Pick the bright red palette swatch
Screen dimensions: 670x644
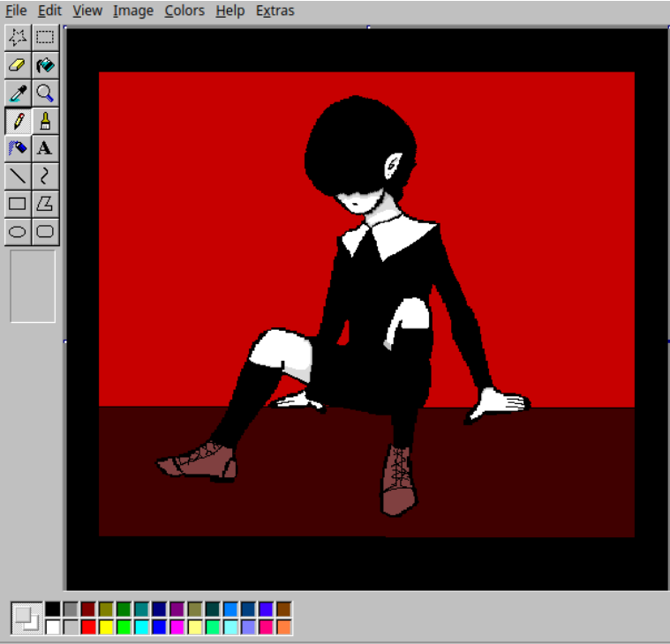(x=88, y=627)
